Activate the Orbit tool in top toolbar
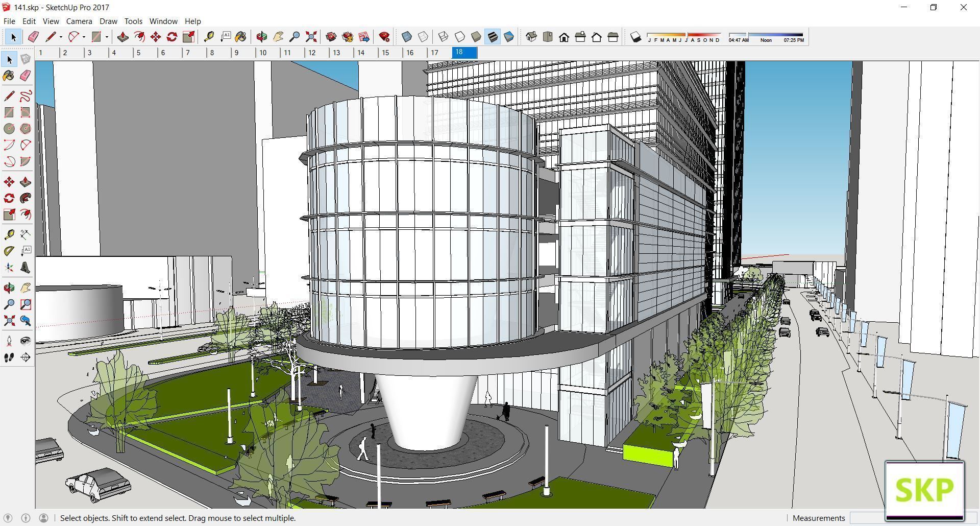This screenshot has width=980, height=526. click(262, 37)
